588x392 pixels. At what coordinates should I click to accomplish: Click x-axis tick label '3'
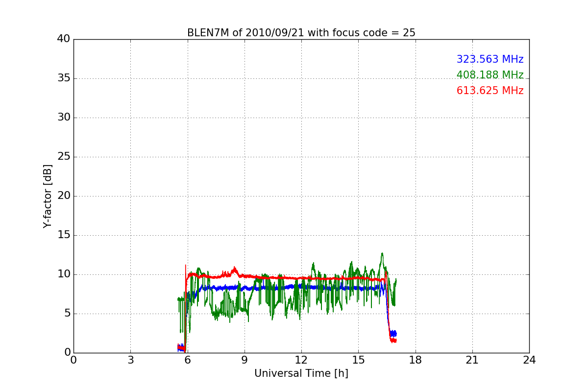click(130, 360)
